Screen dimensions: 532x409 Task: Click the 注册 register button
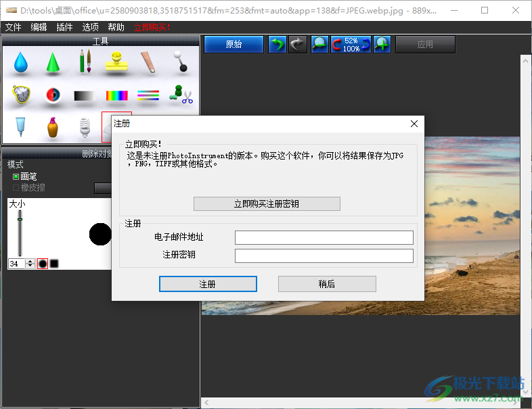tap(208, 284)
